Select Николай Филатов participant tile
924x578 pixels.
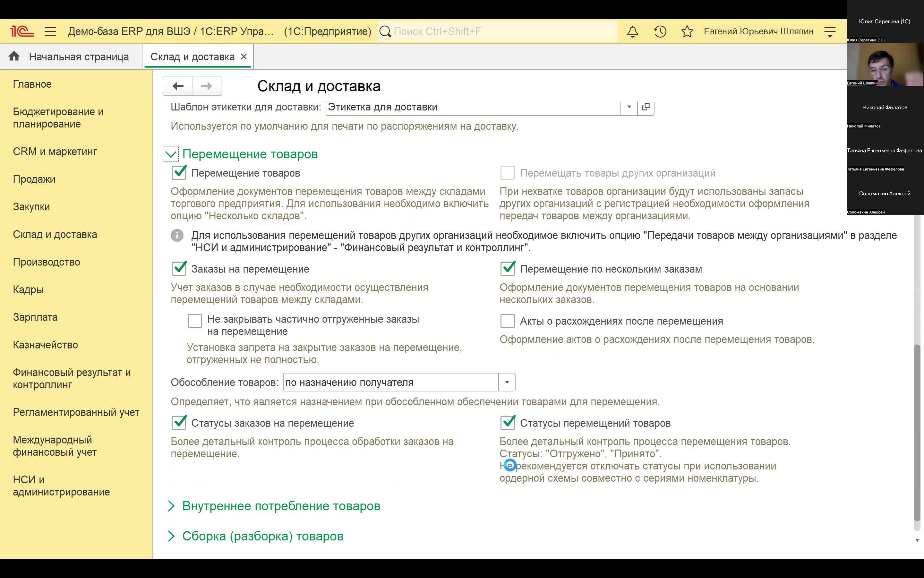click(x=885, y=108)
